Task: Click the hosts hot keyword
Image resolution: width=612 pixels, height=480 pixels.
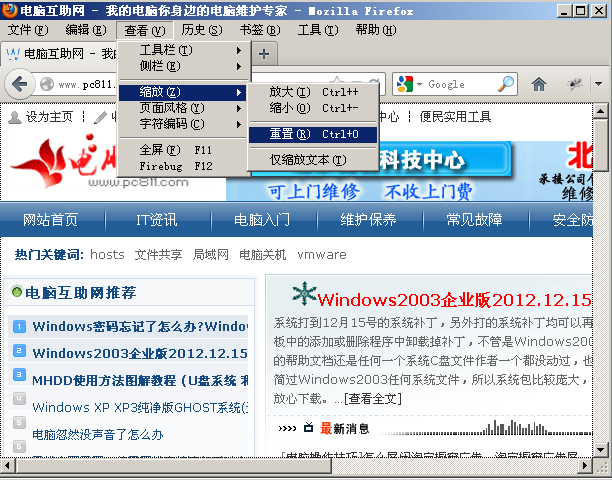Action: (107, 255)
